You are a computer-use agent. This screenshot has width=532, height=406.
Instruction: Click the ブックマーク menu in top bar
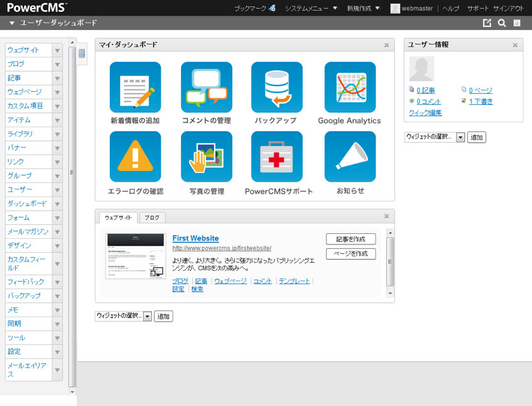(x=255, y=8)
